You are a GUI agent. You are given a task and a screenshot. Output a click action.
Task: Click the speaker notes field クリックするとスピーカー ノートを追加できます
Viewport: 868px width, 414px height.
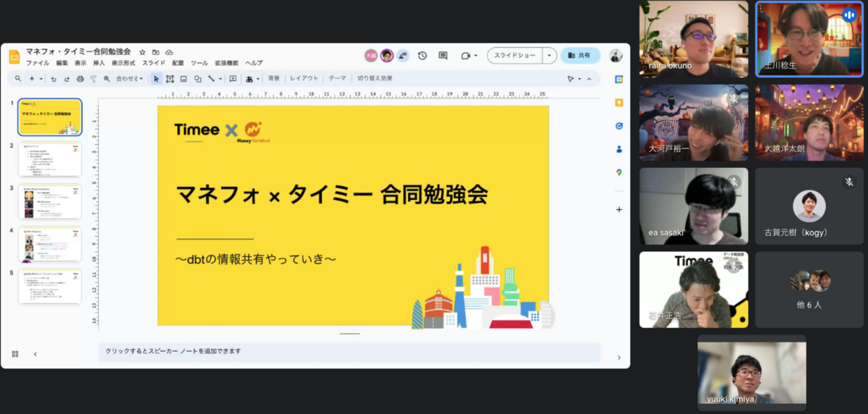click(349, 352)
